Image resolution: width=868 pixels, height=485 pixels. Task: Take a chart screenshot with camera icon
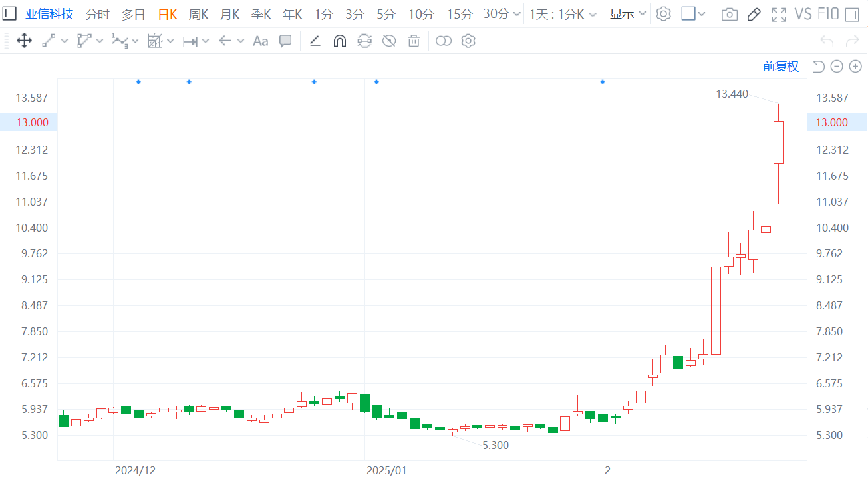pyautogui.click(x=729, y=14)
